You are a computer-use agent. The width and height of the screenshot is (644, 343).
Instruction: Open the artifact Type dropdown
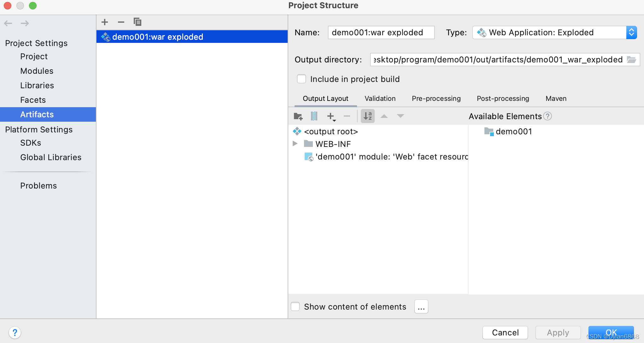point(631,32)
